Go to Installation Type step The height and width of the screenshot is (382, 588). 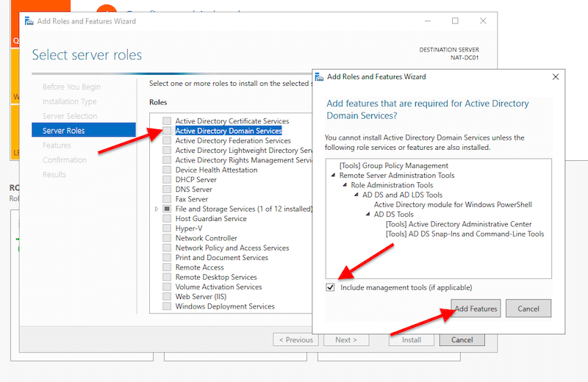click(x=70, y=101)
